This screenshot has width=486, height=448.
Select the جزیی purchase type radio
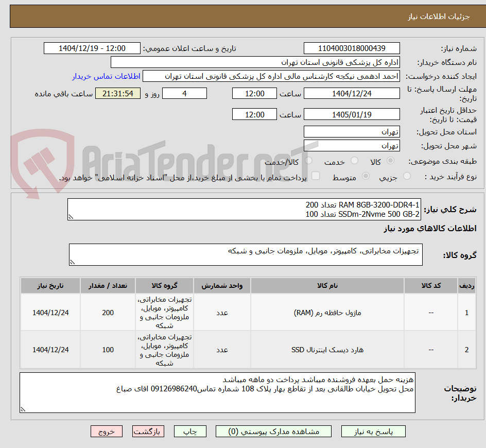[407, 176]
